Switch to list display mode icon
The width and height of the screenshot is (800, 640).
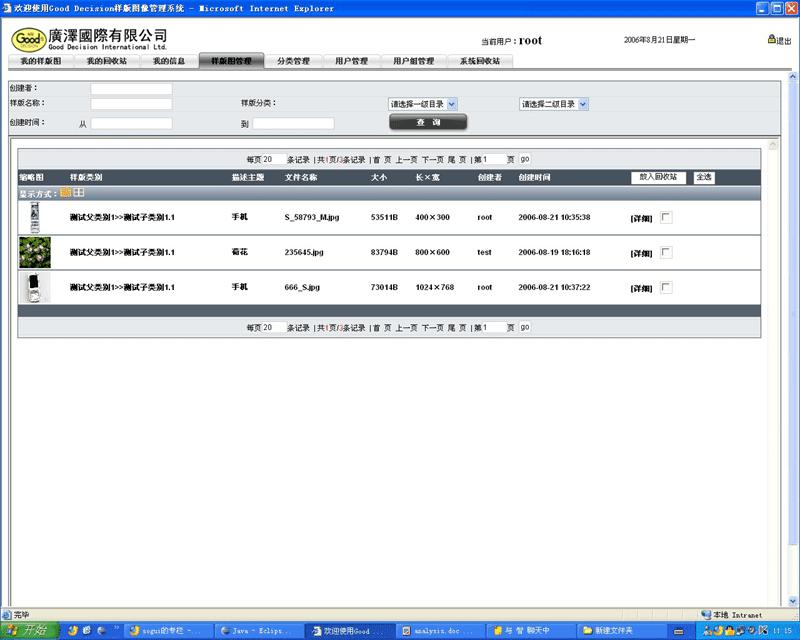point(65,192)
